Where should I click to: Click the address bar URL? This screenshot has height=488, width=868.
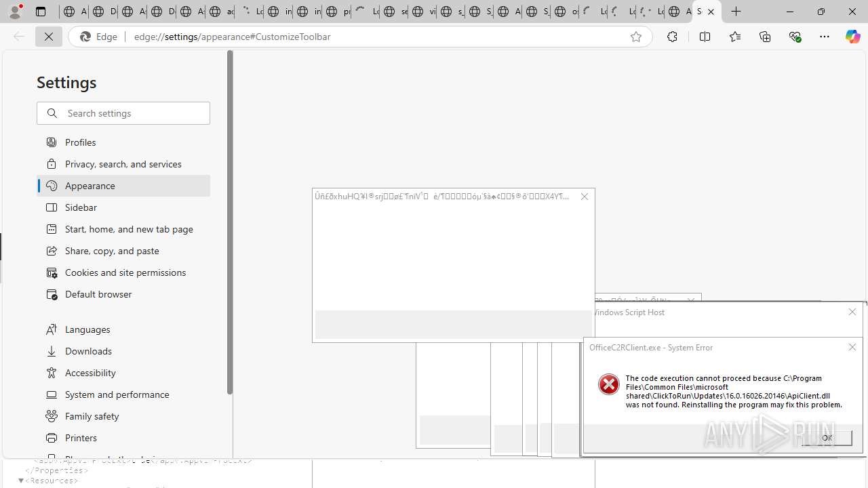(232, 37)
